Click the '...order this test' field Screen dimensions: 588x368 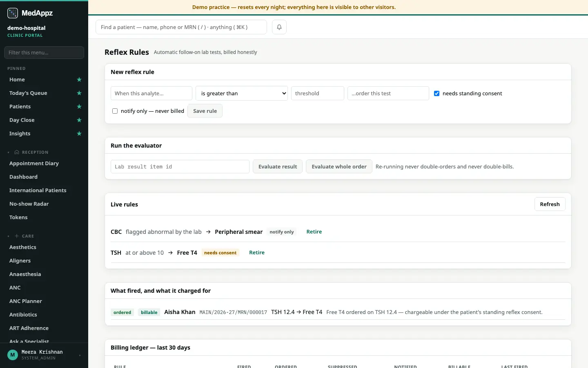388,93
